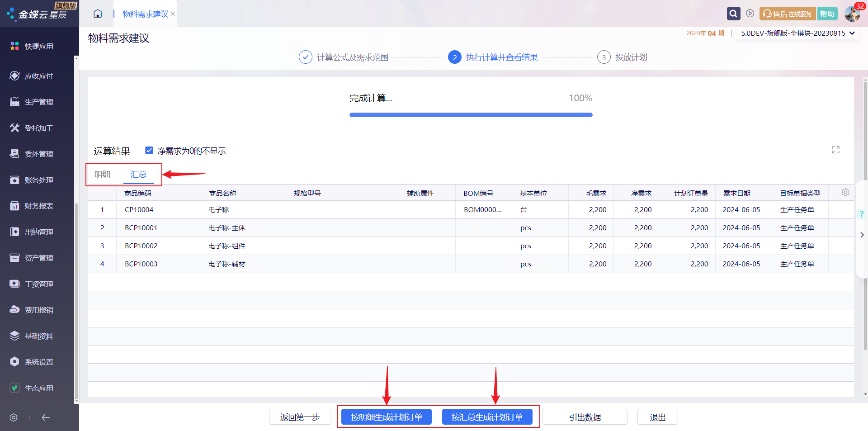The height and width of the screenshot is (431, 868).
Task: Open 受托加工 module in sidebar
Action: (32, 128)
